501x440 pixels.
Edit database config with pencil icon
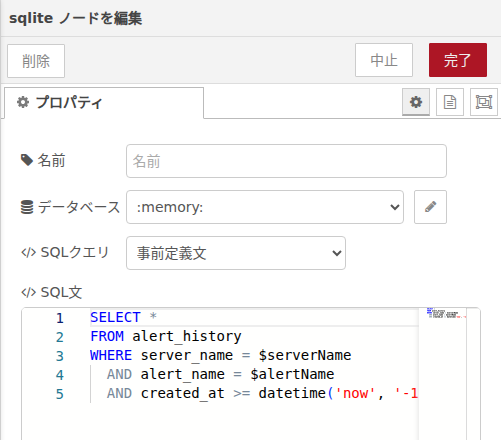(x=430, y=207)
